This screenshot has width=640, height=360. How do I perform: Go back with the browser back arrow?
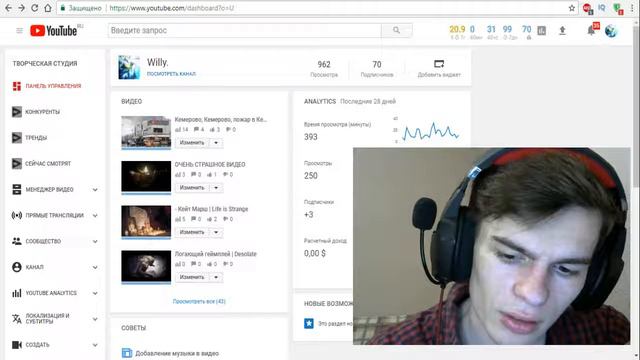8,8
